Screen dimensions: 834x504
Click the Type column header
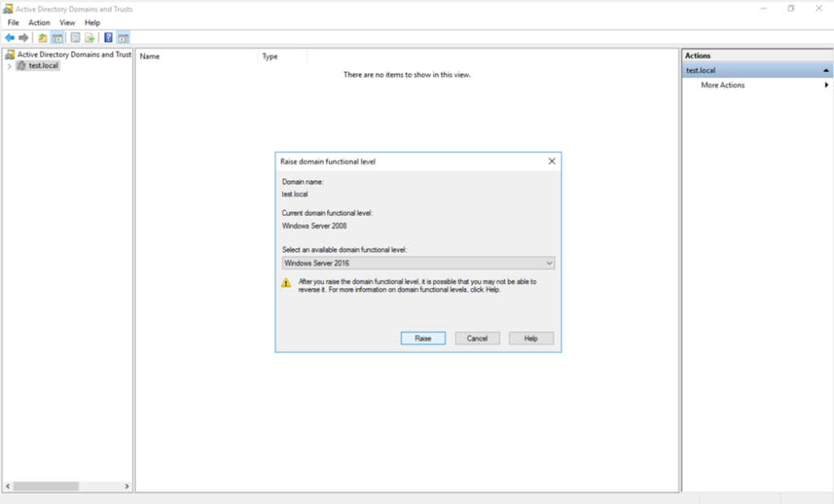click(x=283, y=56)
